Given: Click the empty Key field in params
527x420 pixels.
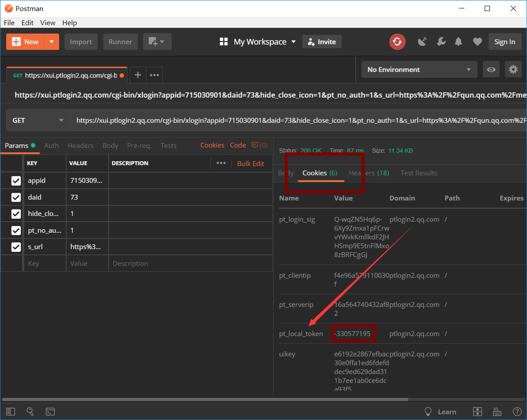Looking at the screenshot, I should click(45, 263).
